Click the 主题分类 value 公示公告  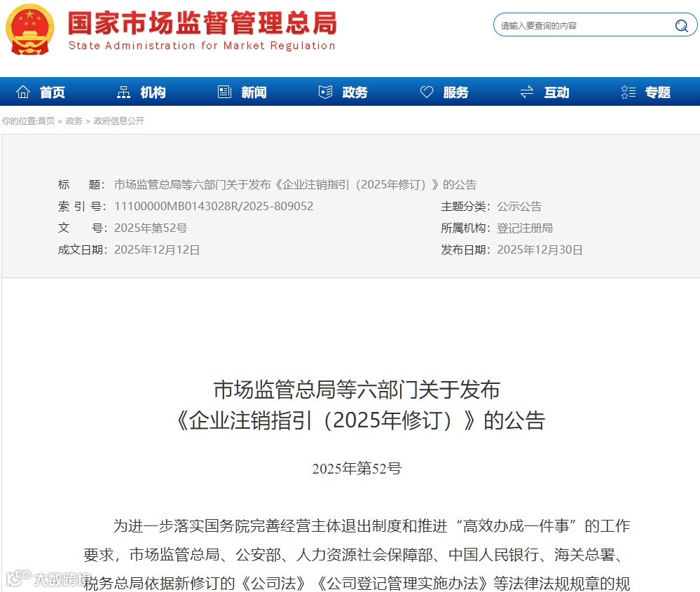(x=519, y=206)
